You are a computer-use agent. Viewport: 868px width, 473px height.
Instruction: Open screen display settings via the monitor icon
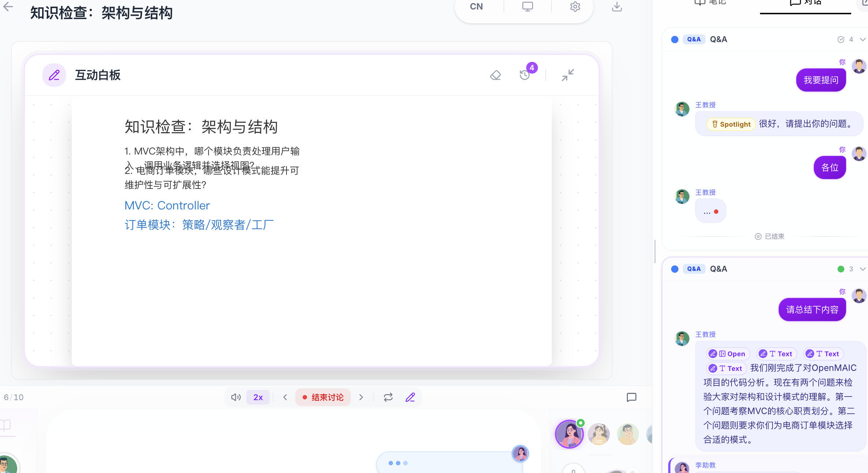coord(527,7)
